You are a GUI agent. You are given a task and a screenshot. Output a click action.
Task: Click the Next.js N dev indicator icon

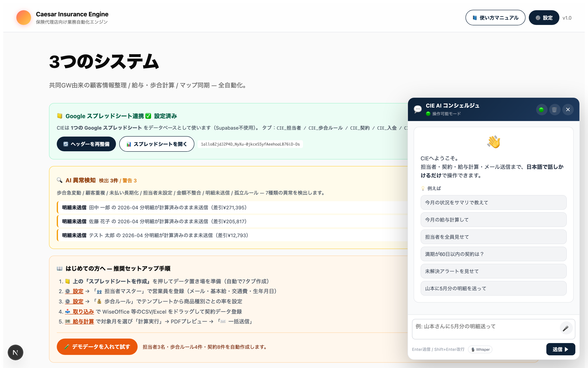click(15, 352)
